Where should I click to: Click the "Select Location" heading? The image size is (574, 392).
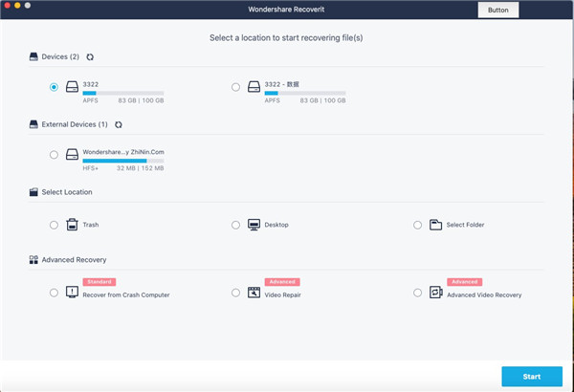pyautogui.click(x=67, y=192)
